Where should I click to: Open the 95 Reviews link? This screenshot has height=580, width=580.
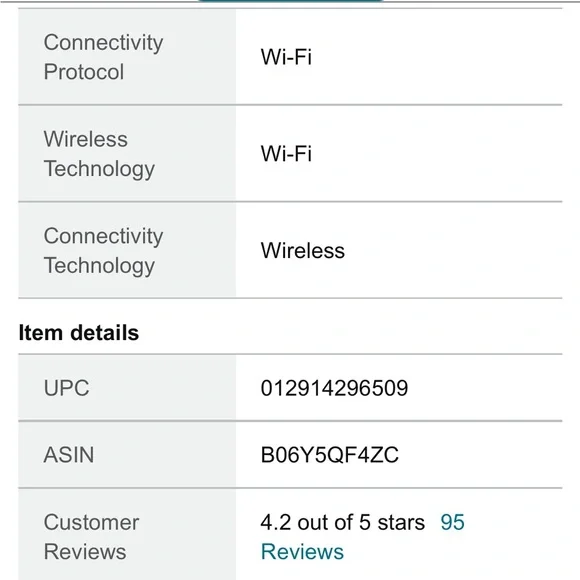pos(362,537)
